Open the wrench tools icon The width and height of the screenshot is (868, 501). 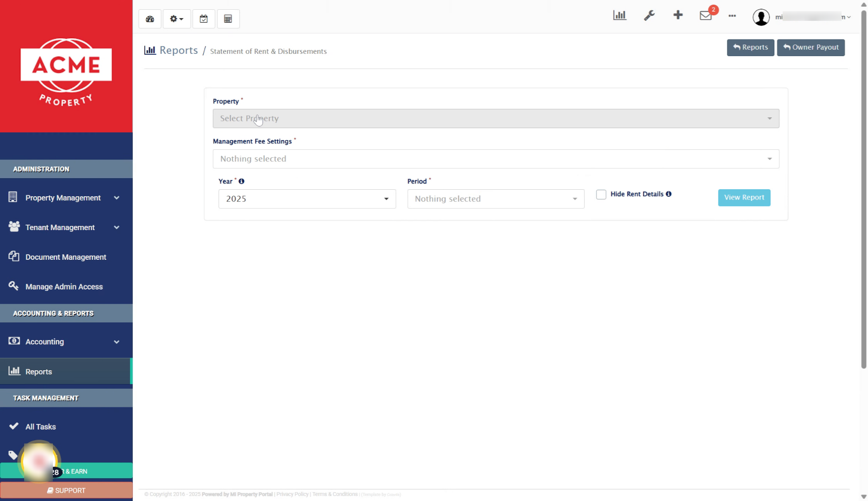click(649, 15)
